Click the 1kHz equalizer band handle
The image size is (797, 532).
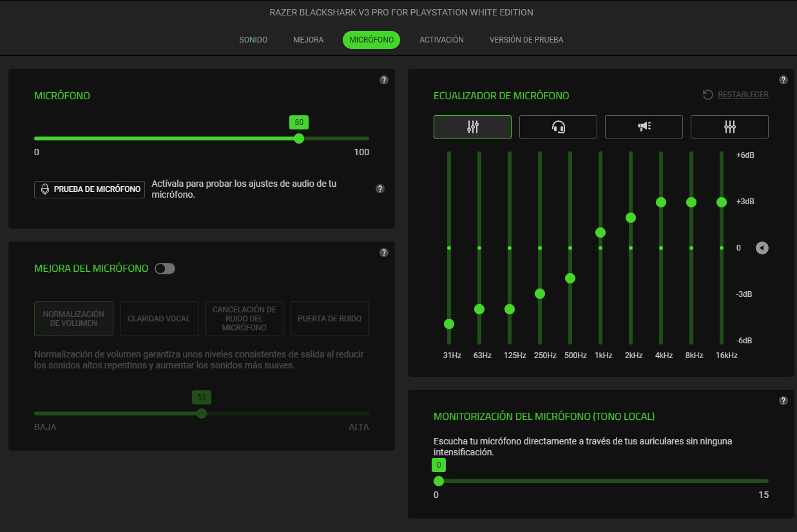[x=600, y=233]
